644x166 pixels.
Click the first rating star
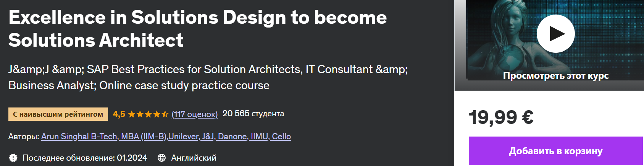(132, 114)
